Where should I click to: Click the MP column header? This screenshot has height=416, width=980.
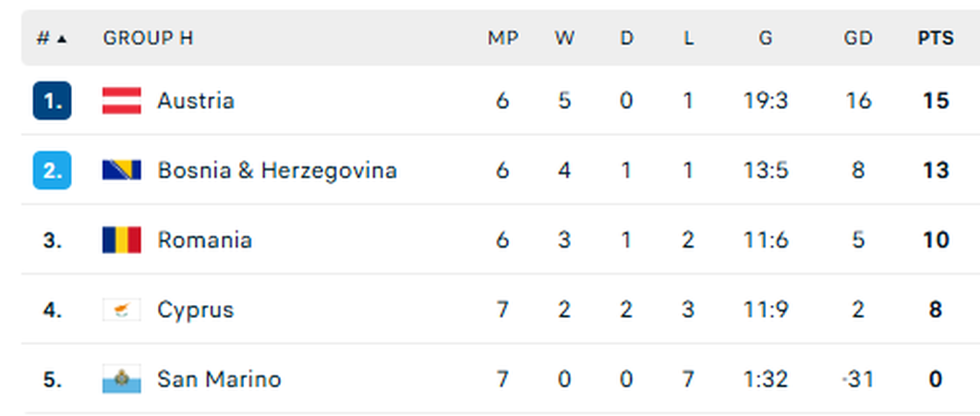point(502,39)
